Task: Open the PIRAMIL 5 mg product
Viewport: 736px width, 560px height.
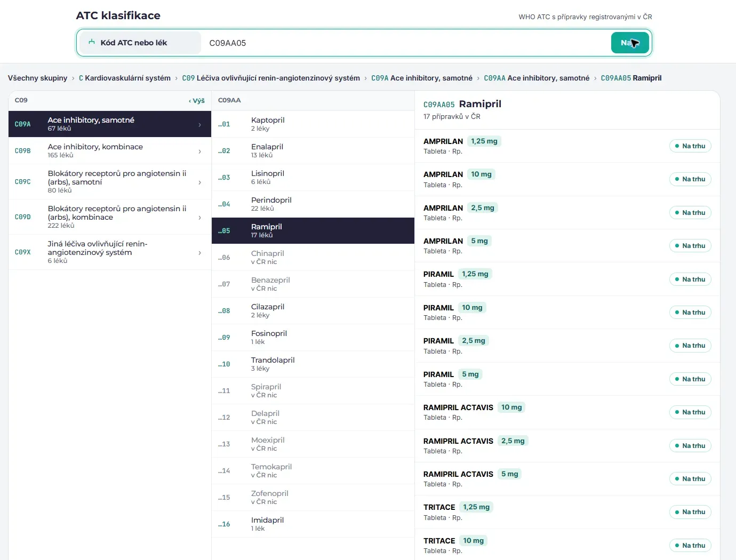Action: click(x=567, y=379)
